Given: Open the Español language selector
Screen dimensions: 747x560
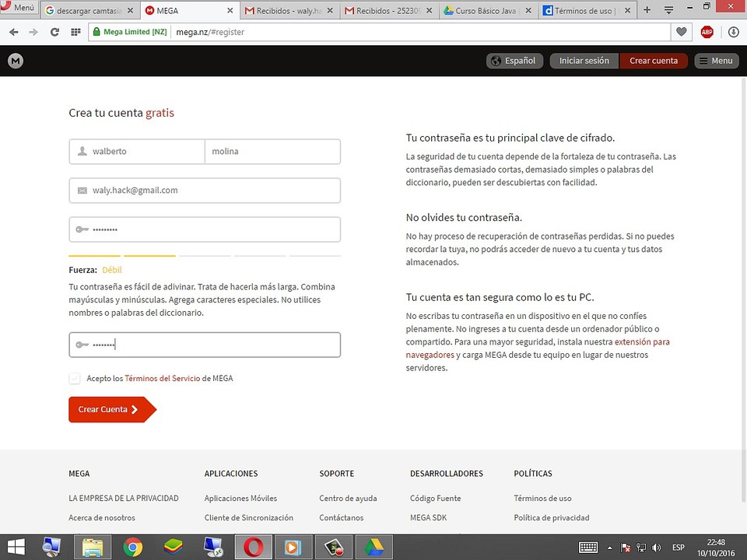Looking at the screenshot, I should 514,61.
